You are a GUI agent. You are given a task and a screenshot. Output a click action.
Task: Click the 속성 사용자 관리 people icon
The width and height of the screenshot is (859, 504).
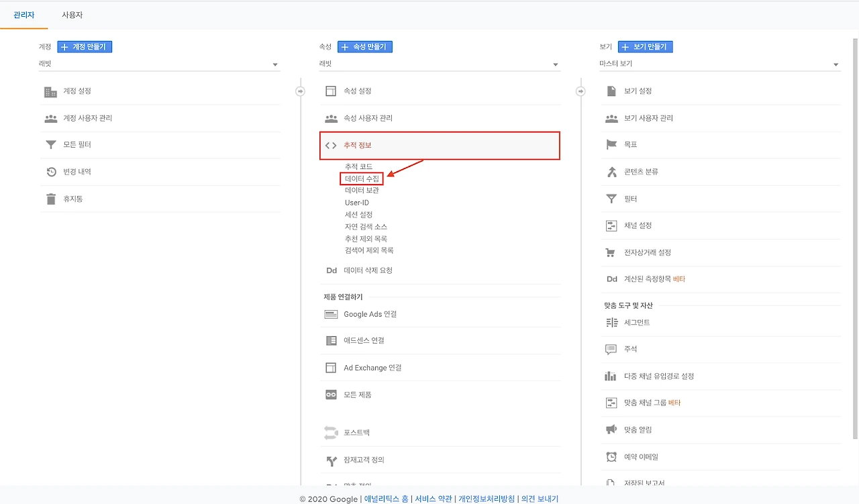pos(331,118)
